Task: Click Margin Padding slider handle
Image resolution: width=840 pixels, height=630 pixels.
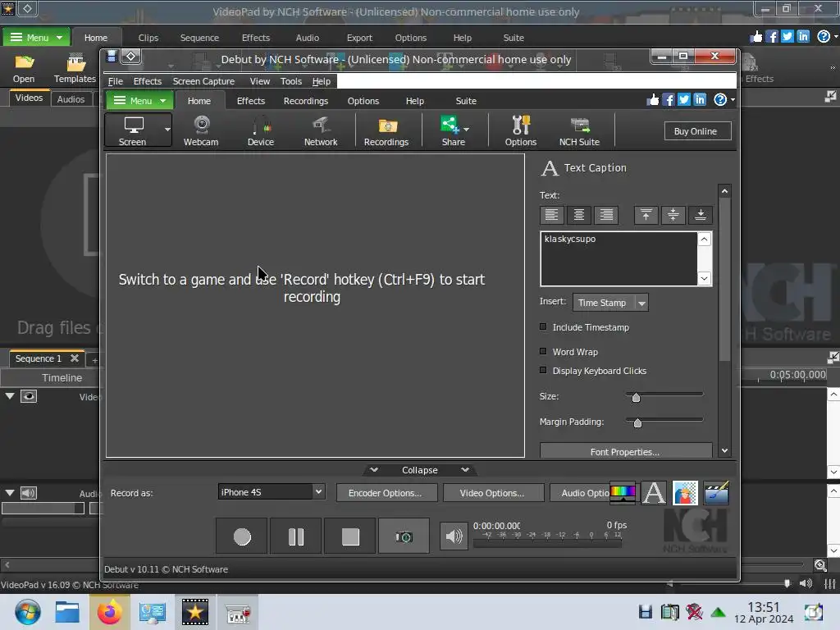Action: [637, 423]
